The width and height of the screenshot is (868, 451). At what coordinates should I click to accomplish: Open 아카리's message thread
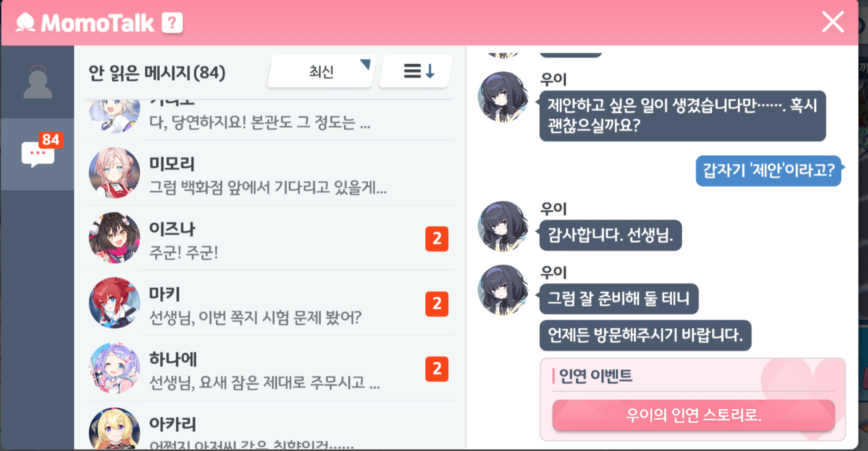click(270, 426)
